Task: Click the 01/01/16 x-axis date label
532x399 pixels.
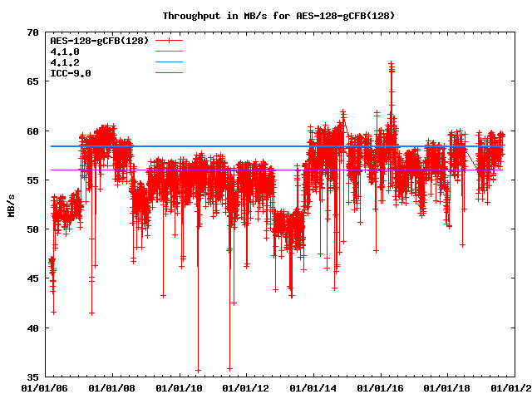Action: pyautogui.click(x=382, y=388)
